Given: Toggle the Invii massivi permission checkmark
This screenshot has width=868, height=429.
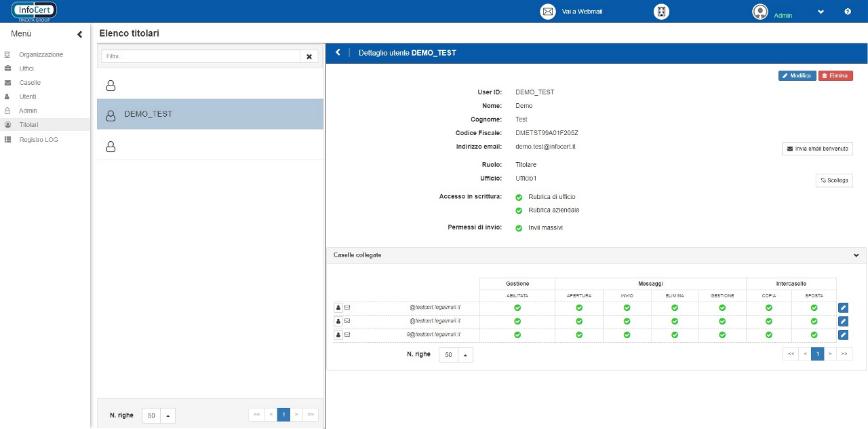Looking at the screenshot, I should pos(519,228).
